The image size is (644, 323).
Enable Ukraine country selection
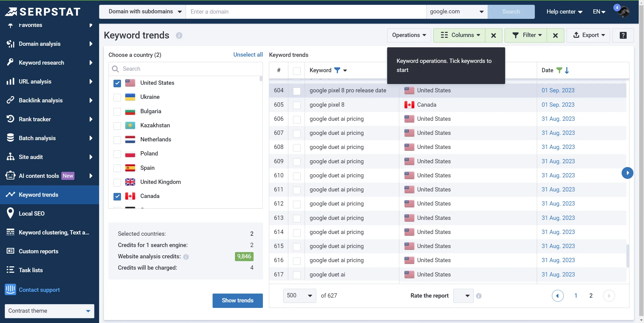pos(117,97)
